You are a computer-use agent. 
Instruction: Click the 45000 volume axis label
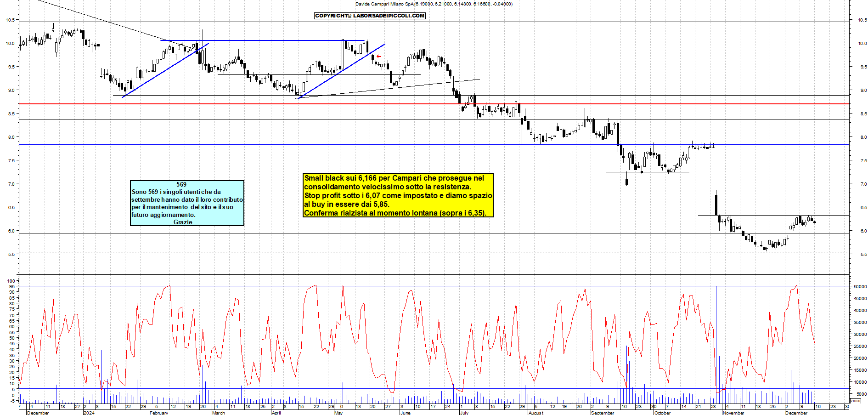[x=860, y=298]
